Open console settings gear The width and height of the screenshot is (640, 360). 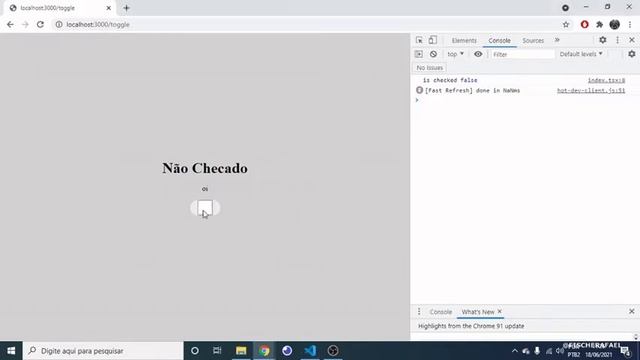(x=631, y=54)
